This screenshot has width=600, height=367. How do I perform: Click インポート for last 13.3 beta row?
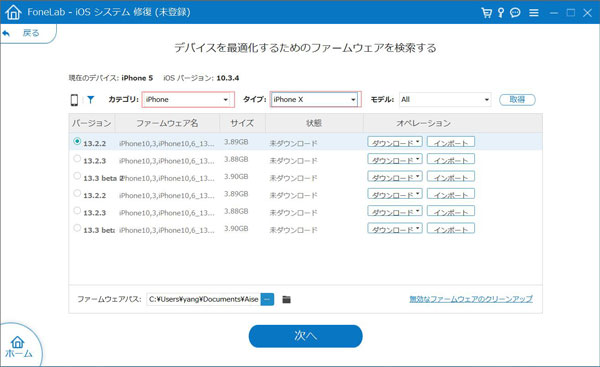tap(451, 228)
